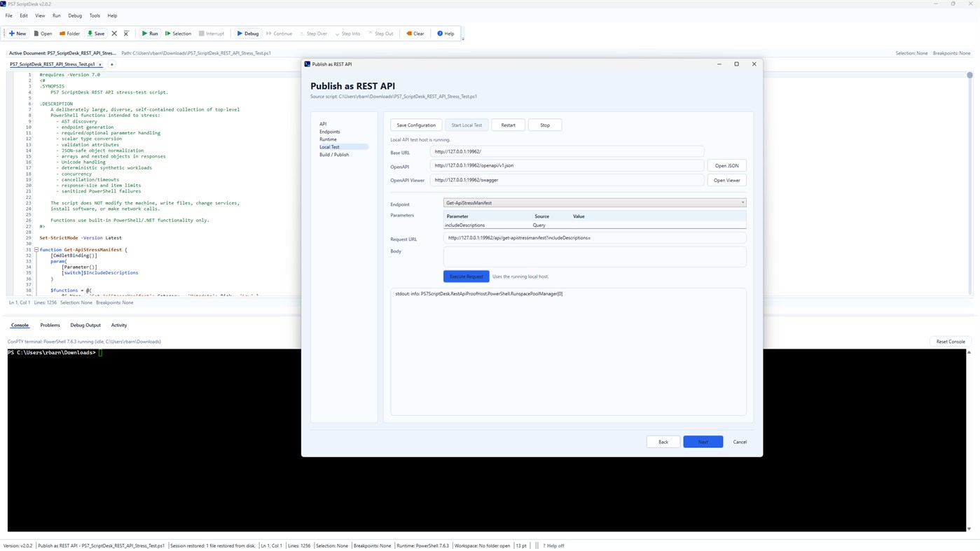This screenshot has height=551, width=980.
Task: Select Endpoints step in dialog sidebar
Action: point(330,132)
